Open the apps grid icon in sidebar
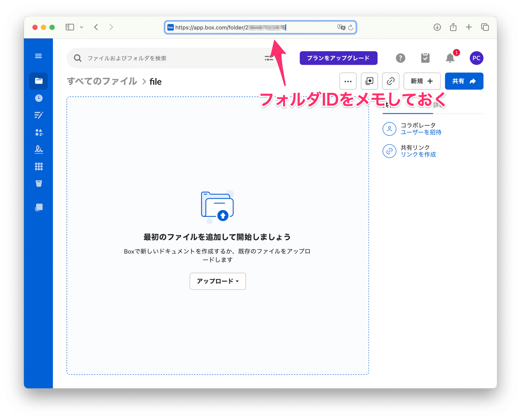Screen dimensions: 521x420 tap(38, 166)
